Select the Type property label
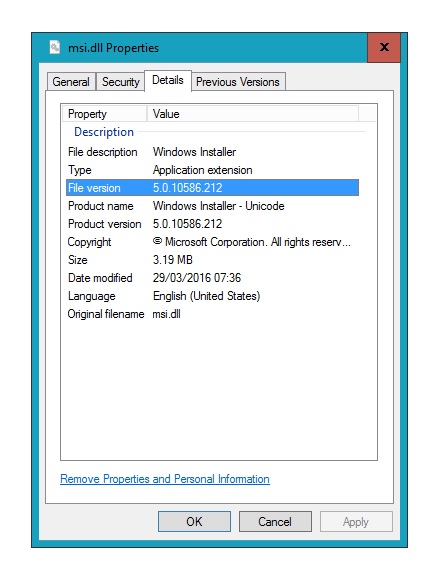Screen dimensions: 445x573 click(80, 170)
